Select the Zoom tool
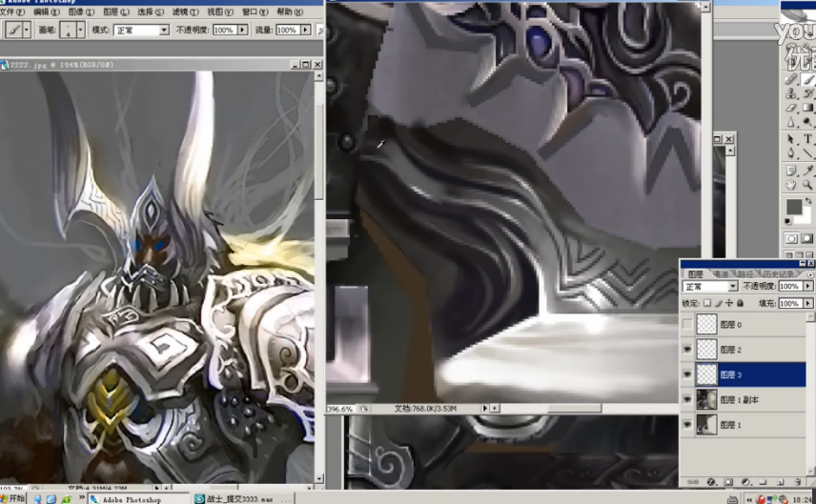Image resolution: width=816 pixels, height=504 pixels. (807, 185)
